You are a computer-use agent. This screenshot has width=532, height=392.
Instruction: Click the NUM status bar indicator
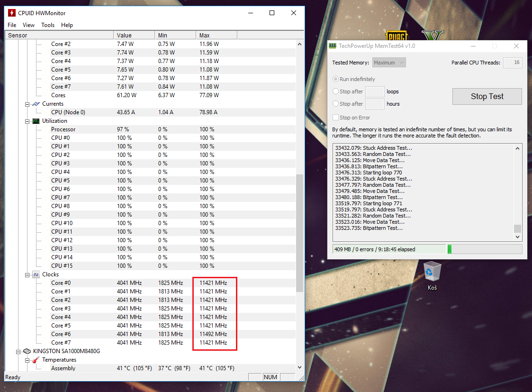(x=271, y=377)
